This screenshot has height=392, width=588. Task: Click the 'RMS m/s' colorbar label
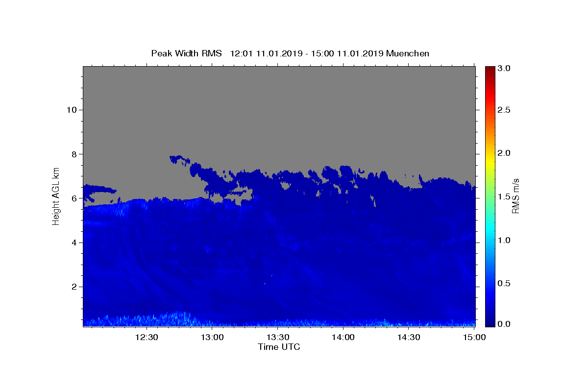[x=515, y=196]
